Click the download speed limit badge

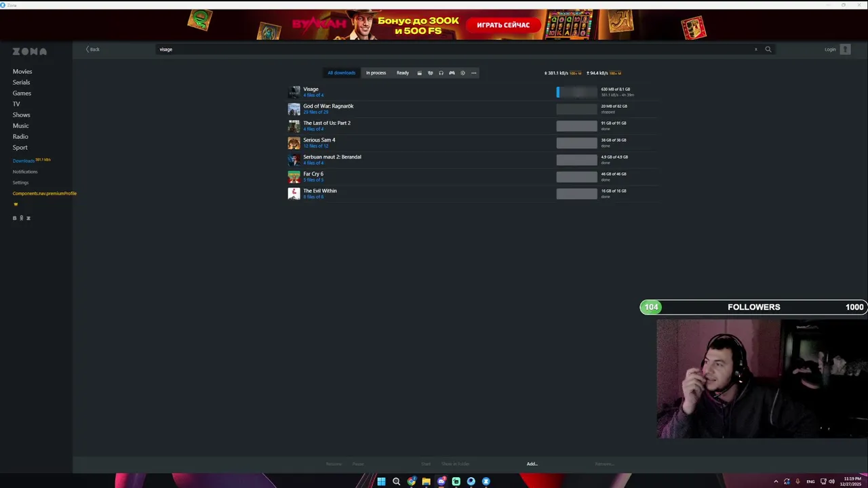[x=575, y=73]
